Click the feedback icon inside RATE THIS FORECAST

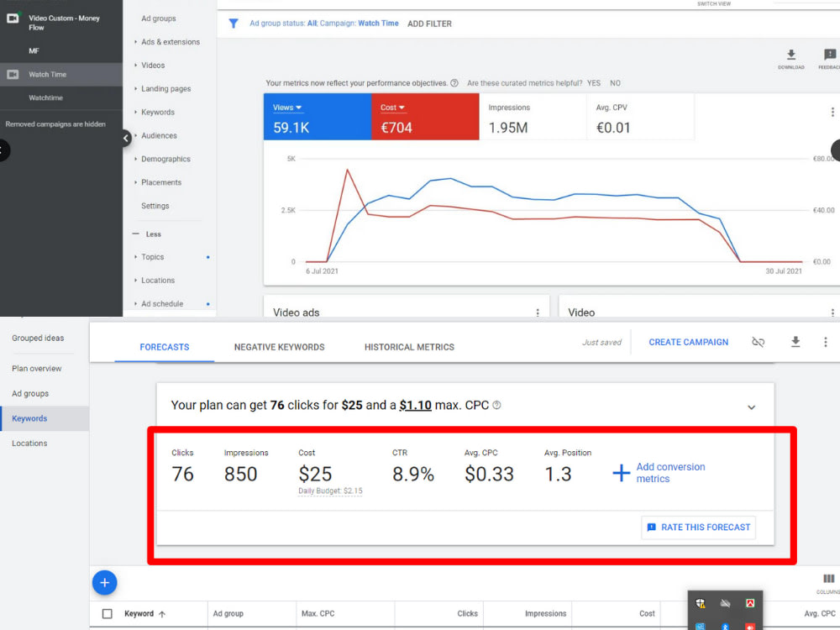pos(652,528)
